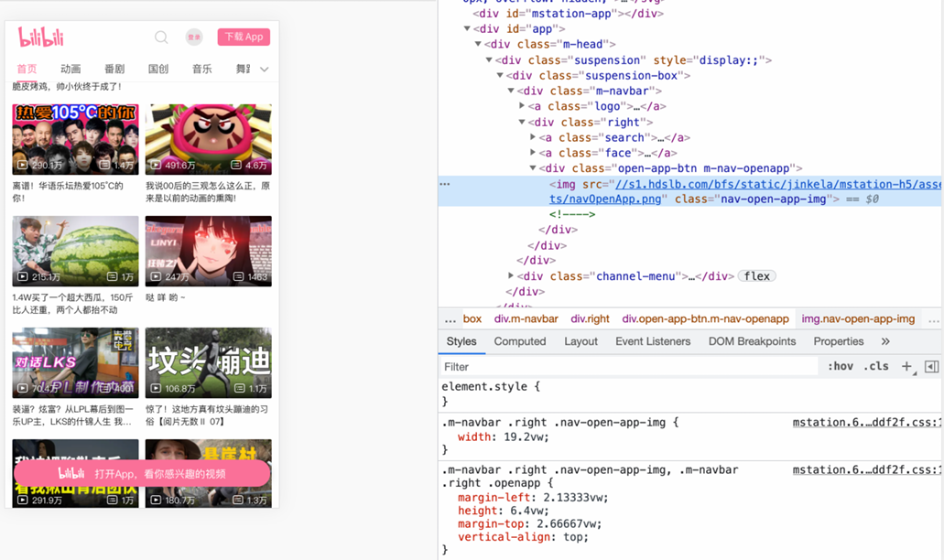Select the 番剧 channel tab
Screen dimensions: 944x560
tap(114, 69)
